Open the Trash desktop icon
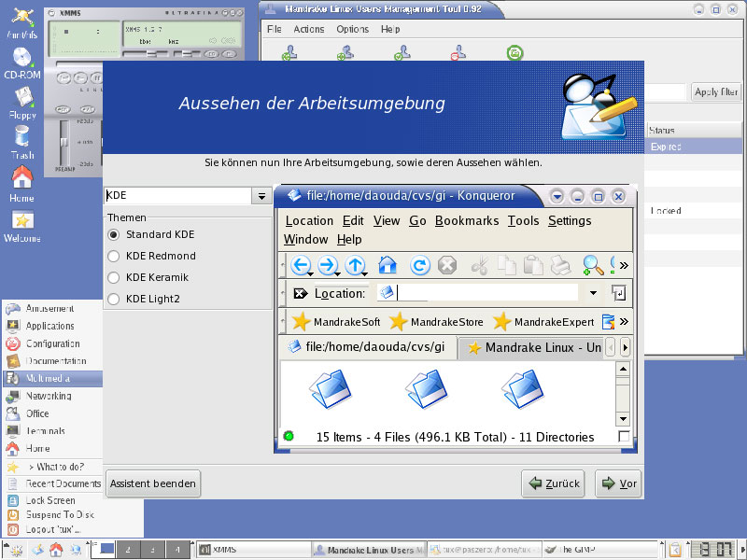The height and width of the screenshot is (560, 747). coord(21,140)
